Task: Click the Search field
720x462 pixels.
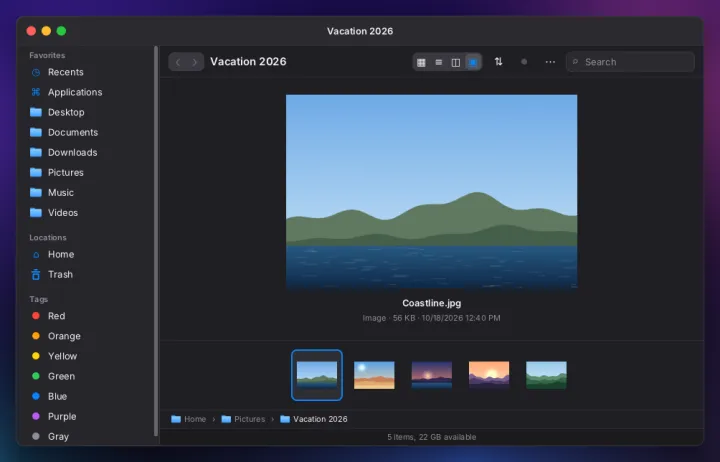Action: (x=630, y=62)
